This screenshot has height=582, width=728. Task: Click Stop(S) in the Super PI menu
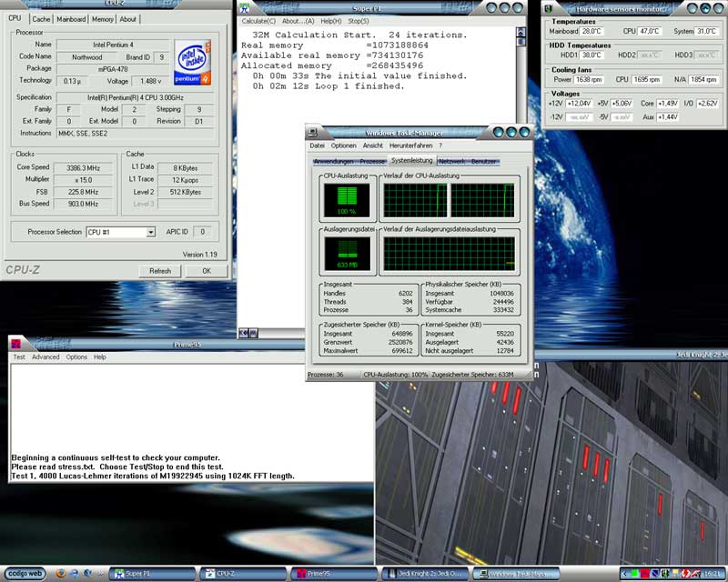(x=359, y=21)
